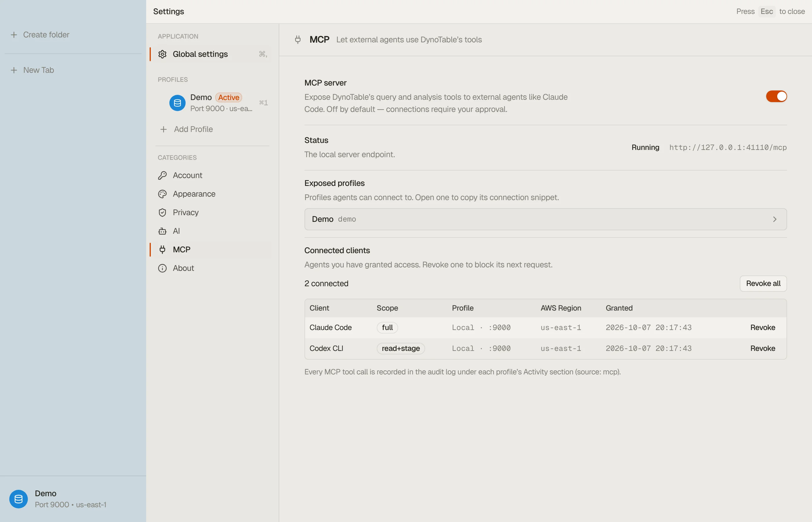Click Port 9000 • us-east-1 in the bottom-left
The image size is (812, 522).
pos(70,505)
